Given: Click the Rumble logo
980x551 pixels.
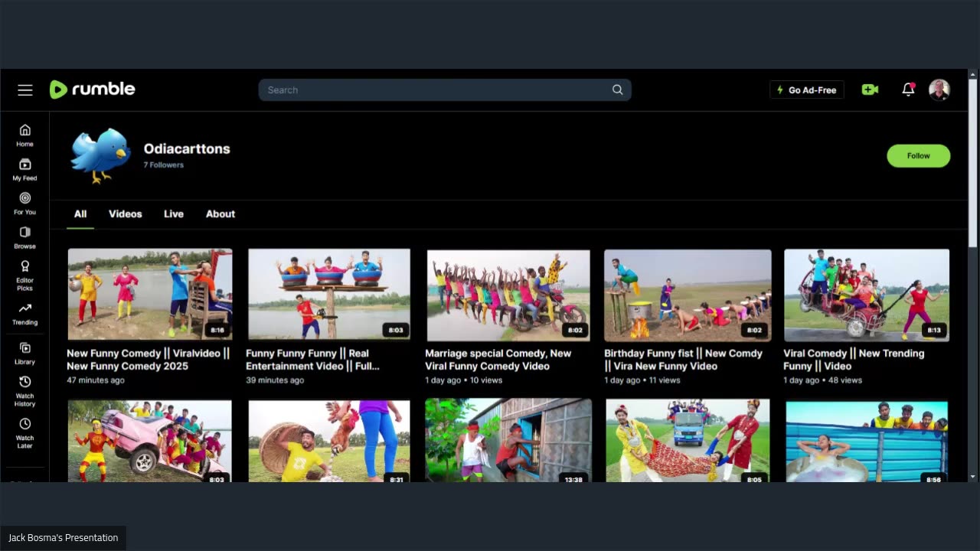Looking at the screenshot, I should point(92,90).
